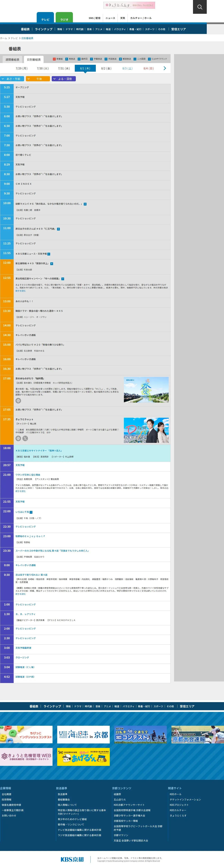Click お問い合わせ in the footer
This screenshot has width=224, height=868.
(9, 815)
